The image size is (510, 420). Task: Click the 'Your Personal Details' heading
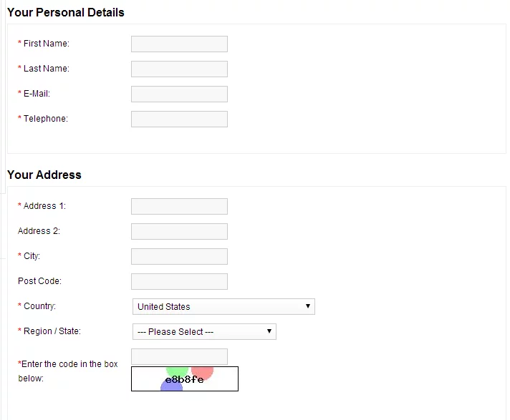tap(65, 13)
